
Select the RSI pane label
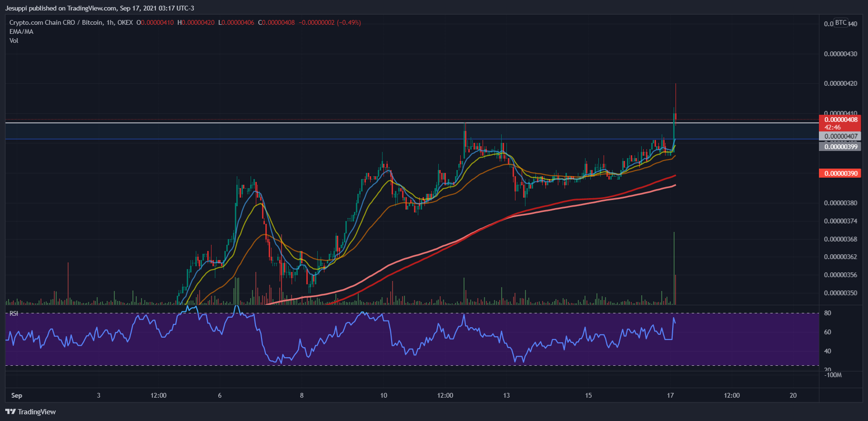tap(14, 313)
